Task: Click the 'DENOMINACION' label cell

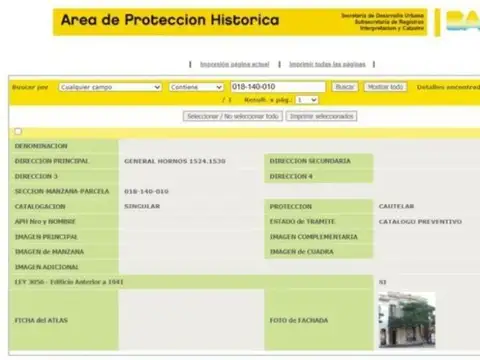Action: (41, 146)
